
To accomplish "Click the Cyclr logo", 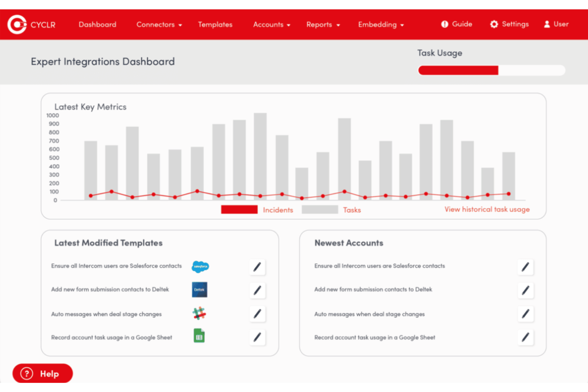I will click(x=31, y=24).
